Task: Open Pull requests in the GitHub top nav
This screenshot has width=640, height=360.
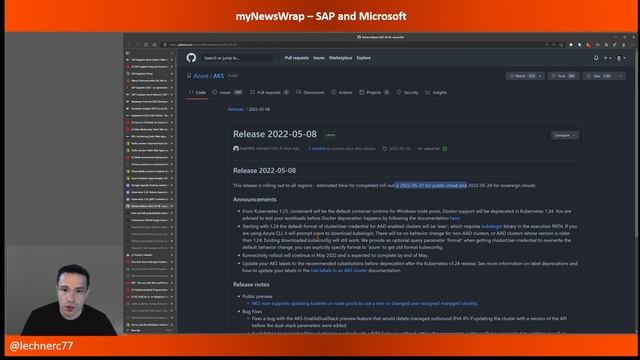Action: coord(297,58)
